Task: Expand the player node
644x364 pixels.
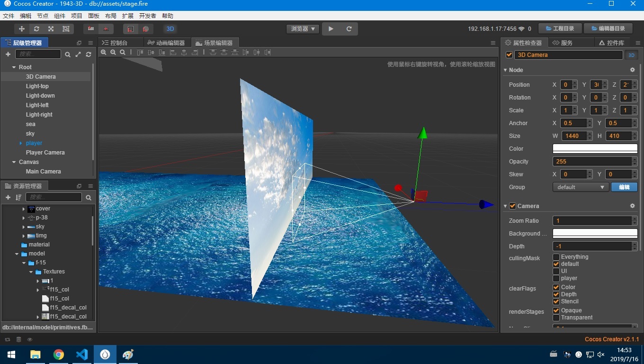Action: [x=21, y=143]
